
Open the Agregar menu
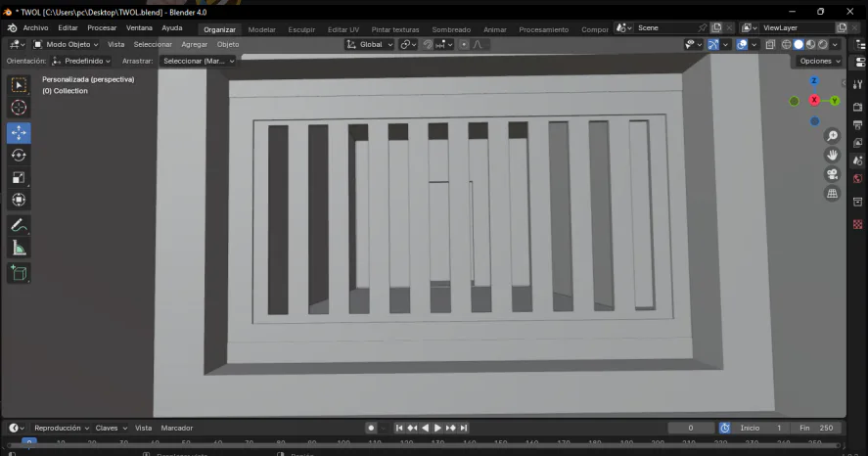click(195, 44)
